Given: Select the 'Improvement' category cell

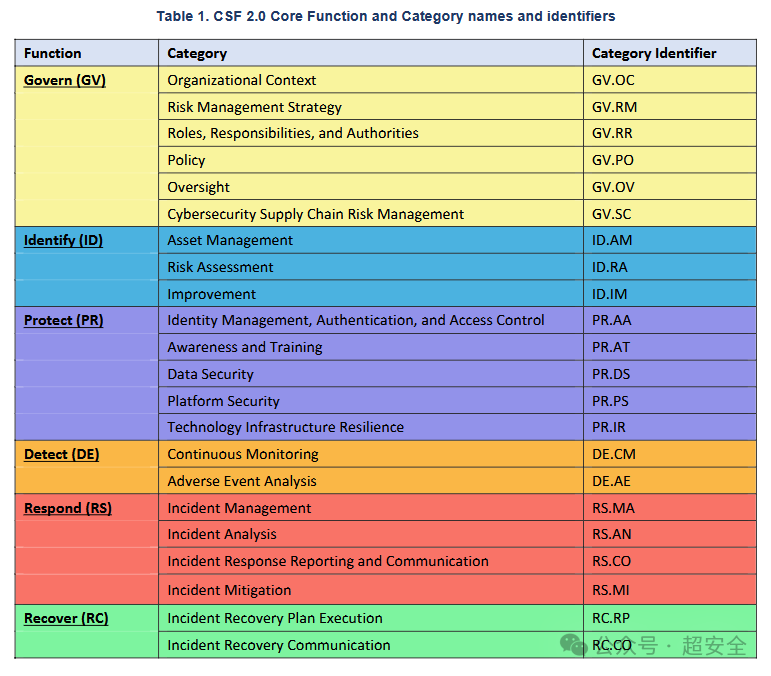Looking at the screenshot, I should 371,294.
